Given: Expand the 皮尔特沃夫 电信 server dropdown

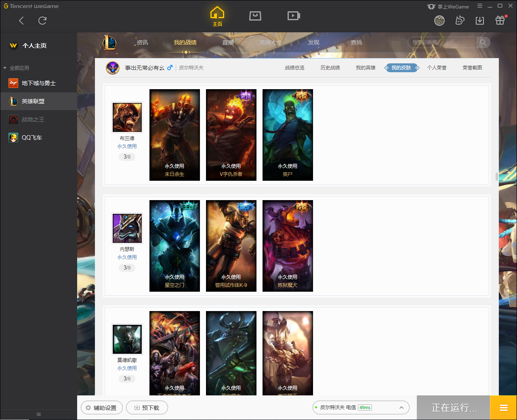Looking at the screenshot, I should [x=361, y=407].
